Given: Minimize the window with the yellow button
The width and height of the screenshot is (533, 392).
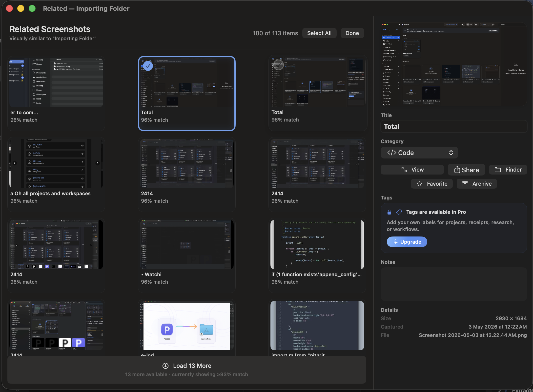Looking at the screenshot, I should [x=21, y=9].
